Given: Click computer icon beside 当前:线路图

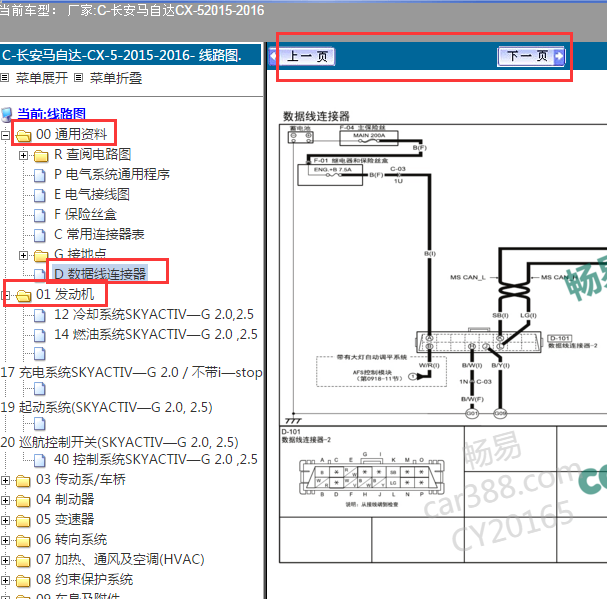Looking at the screenshot, I should point(7,115).
